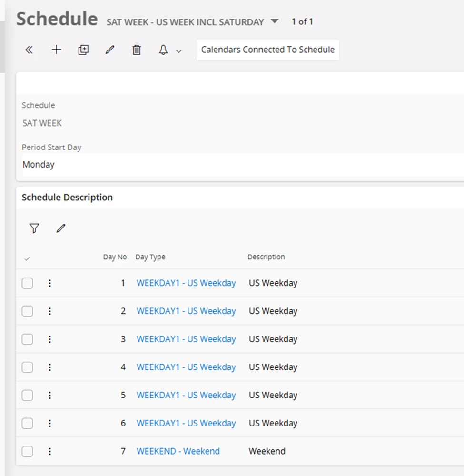The height and width of the screenshot is (476, 464).
Task: Click the plus icon to add new schedule
Action: tap(56, 50)
